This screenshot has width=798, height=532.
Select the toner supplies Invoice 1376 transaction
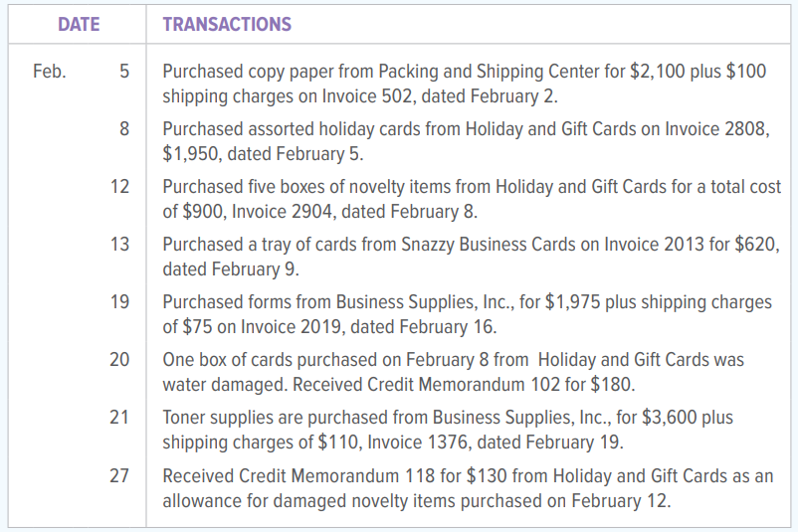tap(448, 430)
